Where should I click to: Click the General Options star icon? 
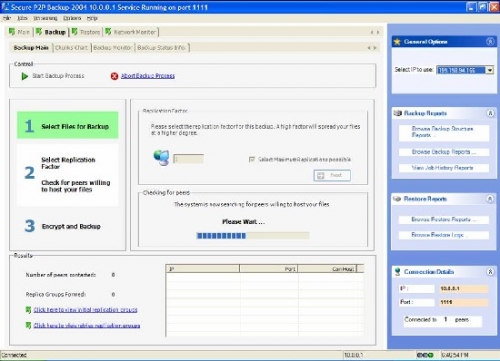point(397,42)
